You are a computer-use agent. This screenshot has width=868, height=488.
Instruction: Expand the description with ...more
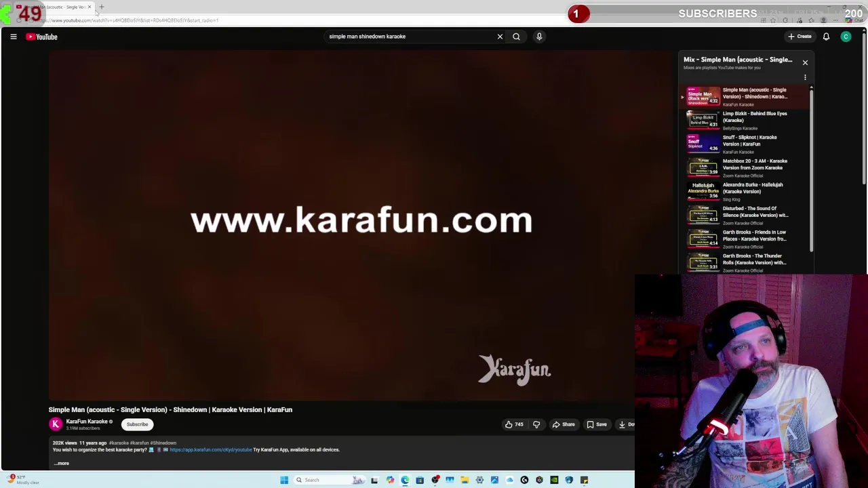[61, 464]
